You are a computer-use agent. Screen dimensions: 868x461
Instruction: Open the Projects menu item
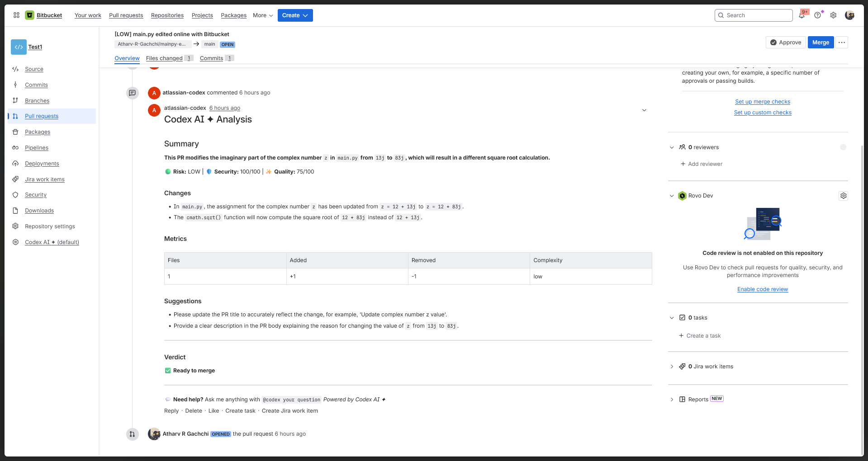click(x=202, y=15)
